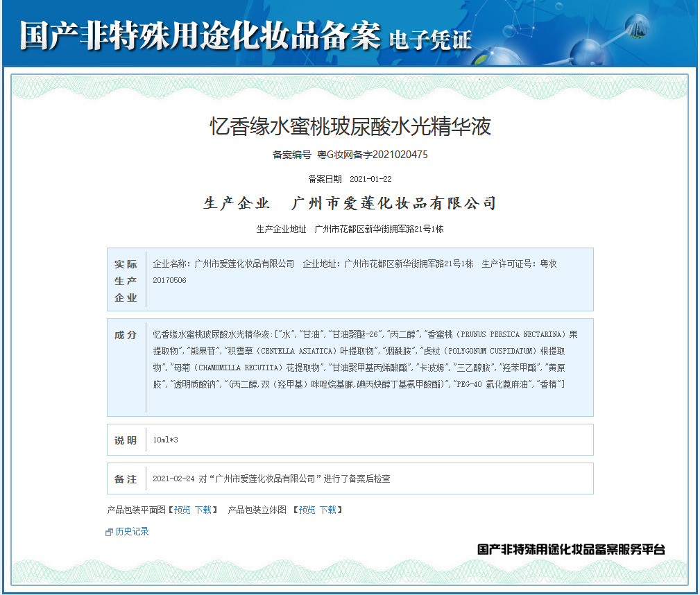Click product title 忆香缘水蜜桃玻尿酸水光精华液
The width and height of the screenshot is (700, 595).
point(350,126)
